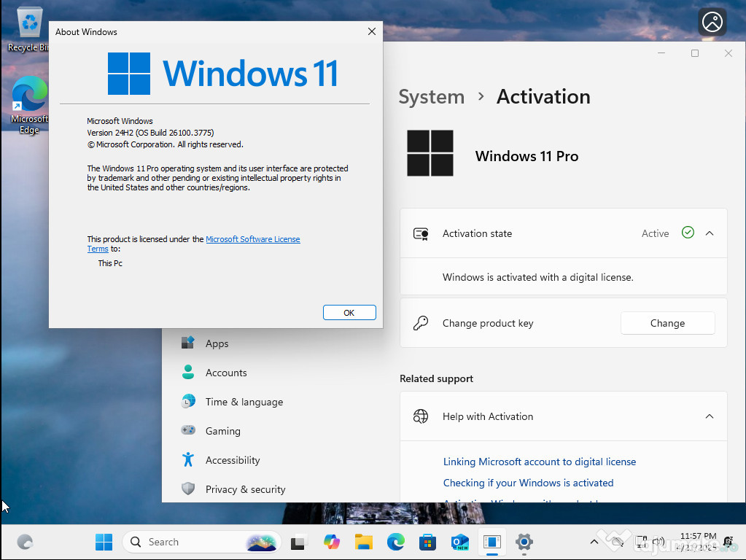Screen dimensions: 746x560
Task: Open Microsoft Edge desktop shortcut
Action: pyautogui.click(x=29, y=104)
